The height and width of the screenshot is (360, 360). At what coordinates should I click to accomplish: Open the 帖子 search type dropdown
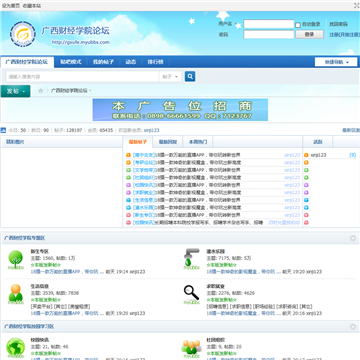point(170,77)
